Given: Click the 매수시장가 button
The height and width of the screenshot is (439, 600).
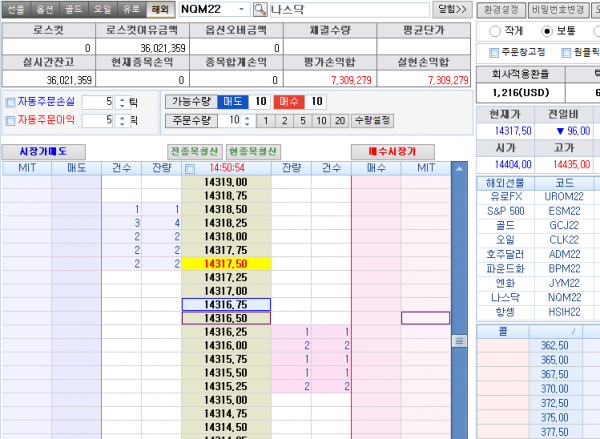Looking at the screenshot, I should tap(392, 150).
